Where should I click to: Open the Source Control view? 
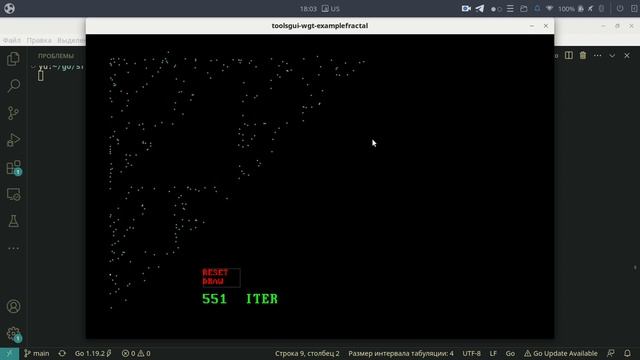point(13,113)
